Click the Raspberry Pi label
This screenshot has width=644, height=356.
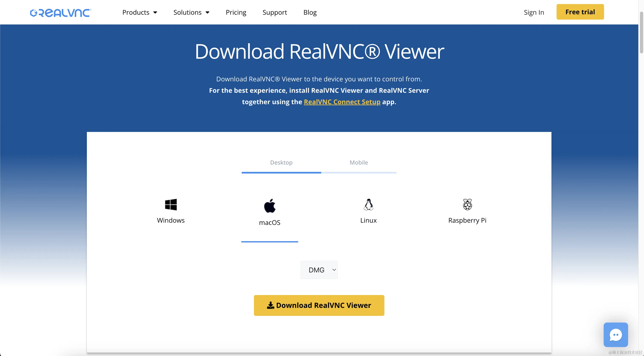click(x=467, y=221)
